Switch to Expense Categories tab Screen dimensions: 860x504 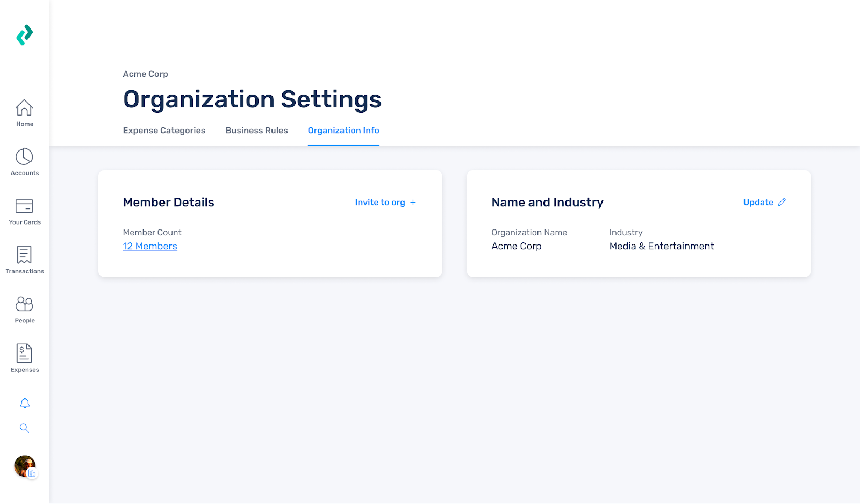[x=164, y=131]
